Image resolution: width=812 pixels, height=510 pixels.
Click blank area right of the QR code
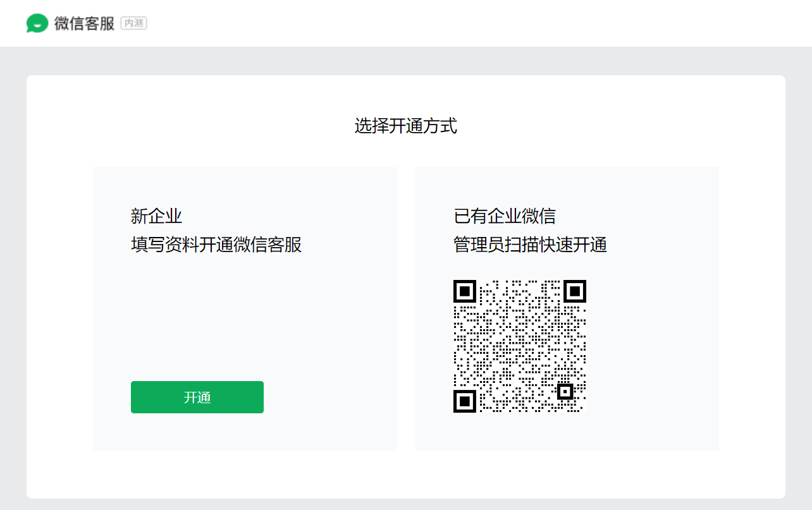(651, 346)
